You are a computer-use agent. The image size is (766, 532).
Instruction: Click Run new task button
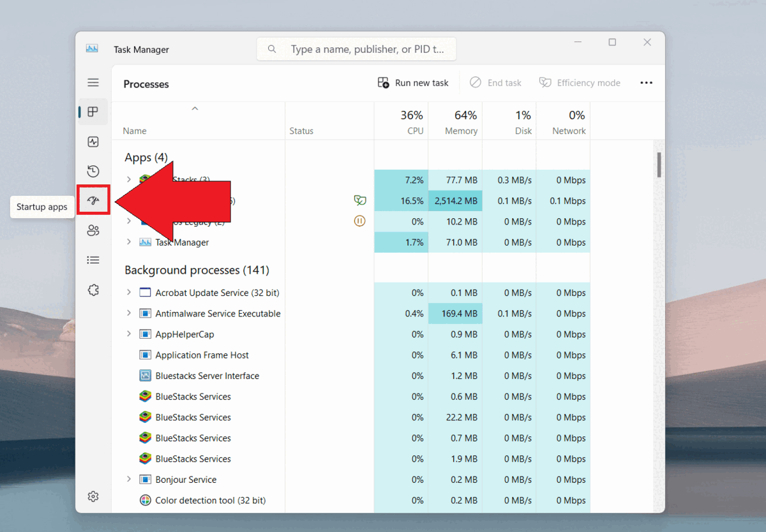tap(414, 83)
